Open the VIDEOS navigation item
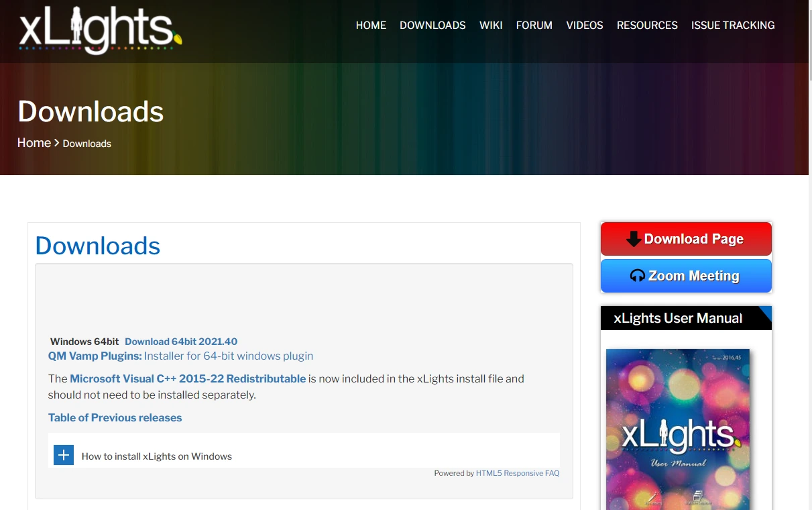This screenshot has height=510, width=812. point(585,25)
